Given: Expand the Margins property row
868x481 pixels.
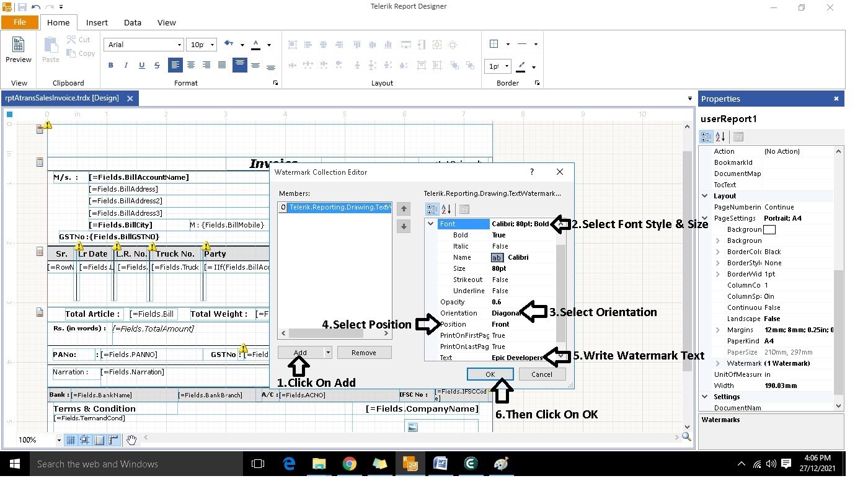Looking at the screenshot, I should (718, 330).
